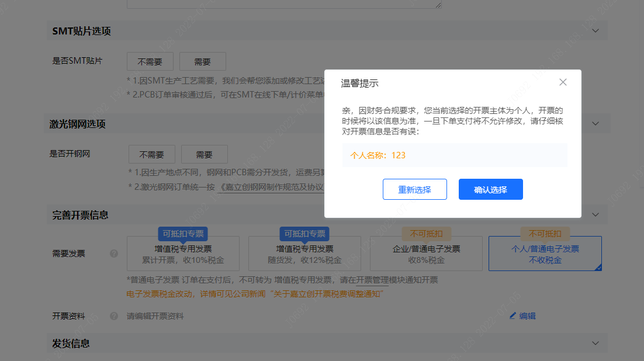Click the 电子发票税金改动 notice text

[x=255, y=294]
